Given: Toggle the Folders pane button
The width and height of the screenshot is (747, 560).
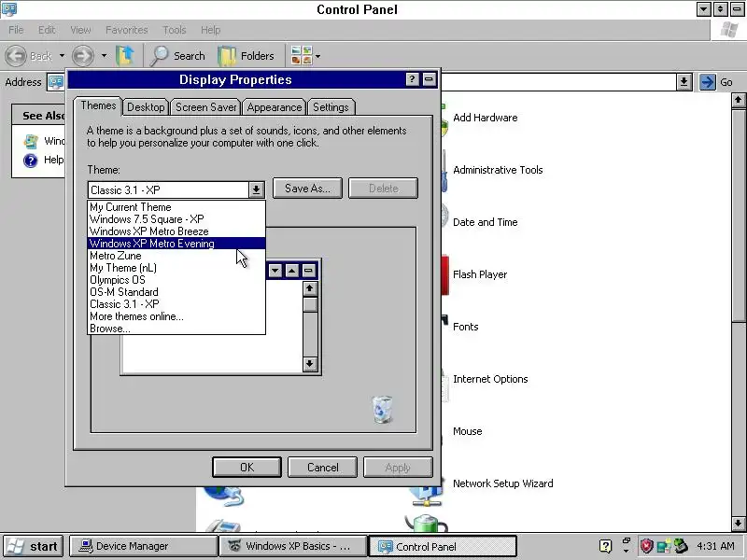Looking at the screenshot, I should 247,56.
